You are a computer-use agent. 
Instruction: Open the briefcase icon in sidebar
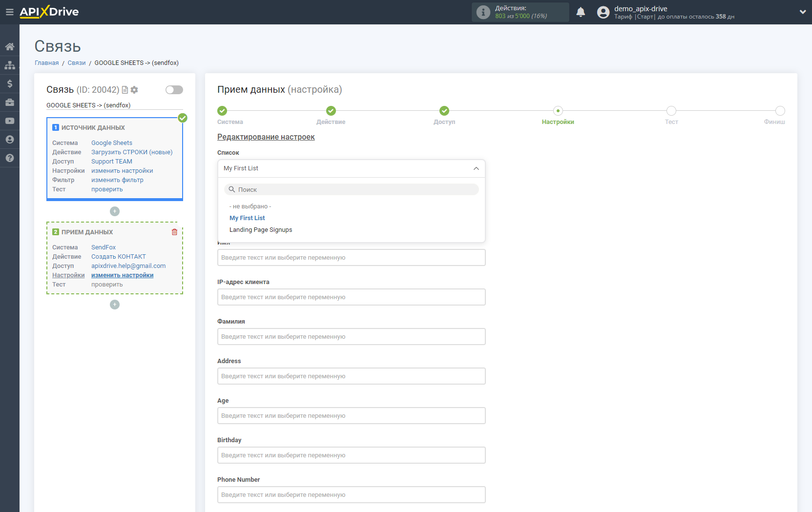tap(10, 102)
